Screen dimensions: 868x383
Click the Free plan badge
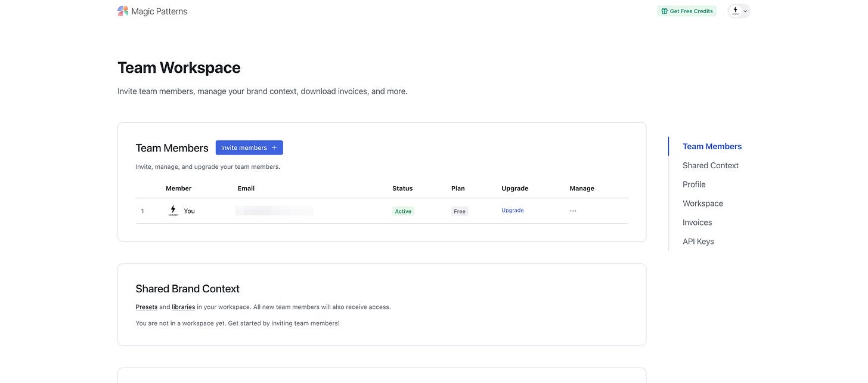point(460,211)
